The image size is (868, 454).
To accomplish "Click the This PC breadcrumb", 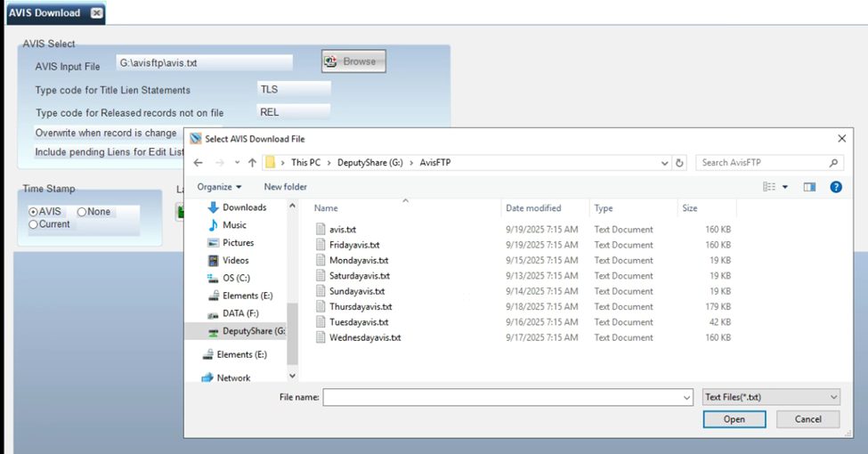I will (305, 163).
